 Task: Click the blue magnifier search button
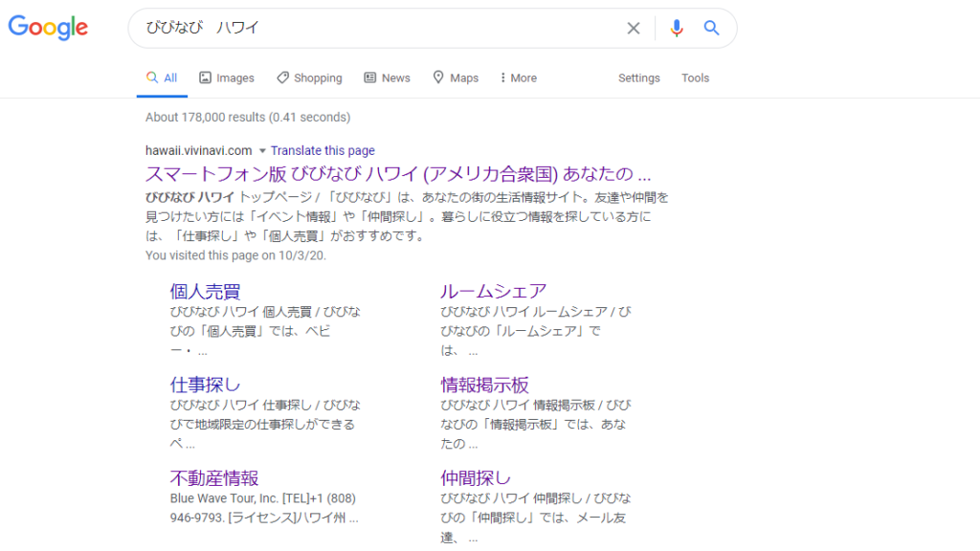coord(711,29)
